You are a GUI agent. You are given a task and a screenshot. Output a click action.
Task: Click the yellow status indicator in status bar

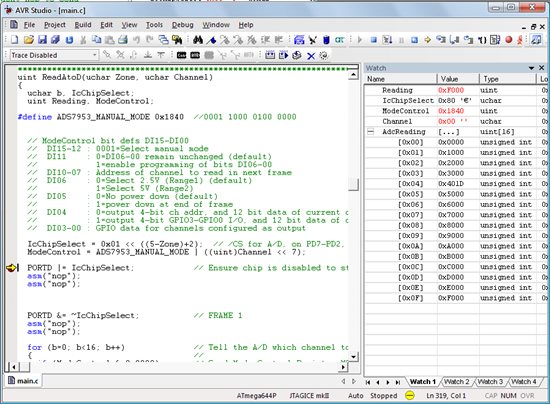tap(409, 396)
